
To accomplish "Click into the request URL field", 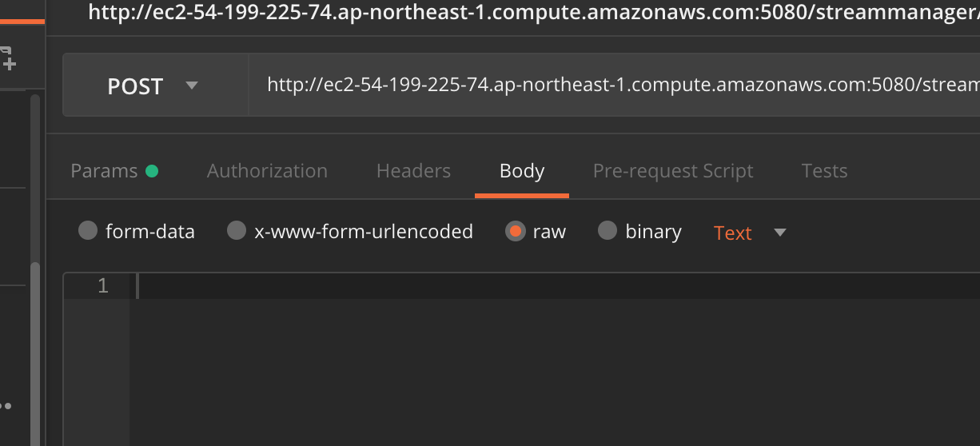I will point(614,86).
